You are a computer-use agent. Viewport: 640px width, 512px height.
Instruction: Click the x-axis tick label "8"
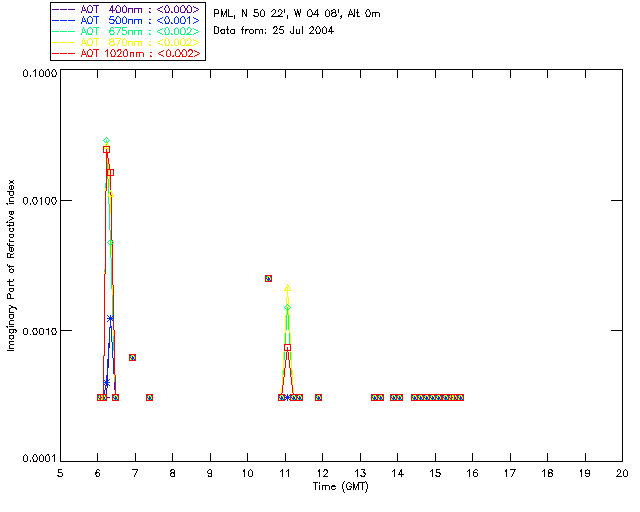[173, 473]
